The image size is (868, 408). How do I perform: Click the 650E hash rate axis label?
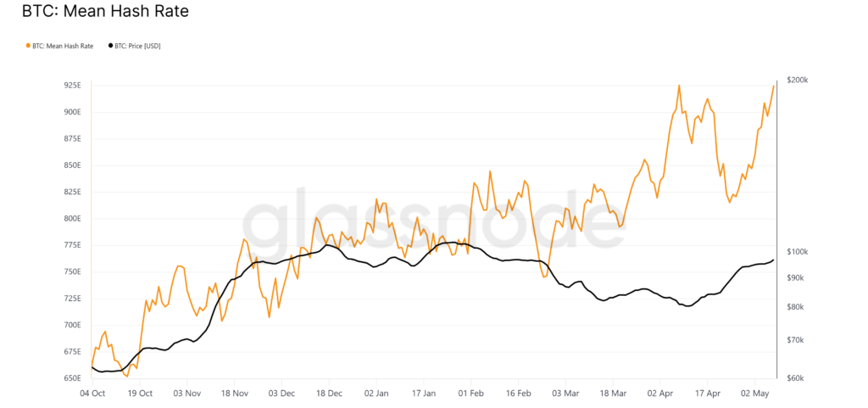(x=71, y=378)
